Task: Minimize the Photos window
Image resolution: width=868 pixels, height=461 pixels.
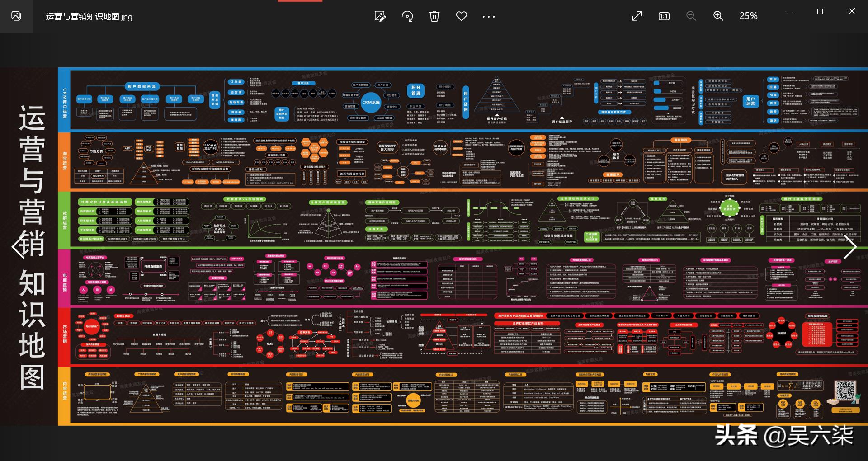Action: click(x=790, y=11)
